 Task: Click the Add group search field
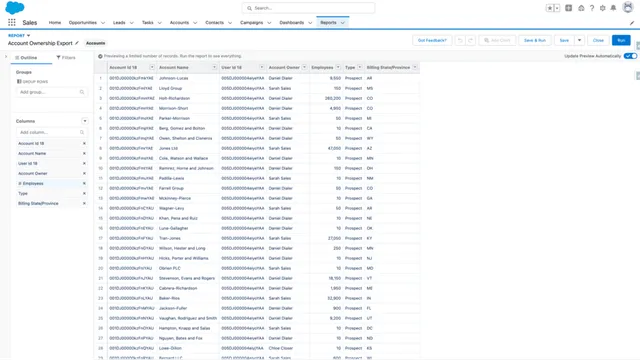click(52, 92)
